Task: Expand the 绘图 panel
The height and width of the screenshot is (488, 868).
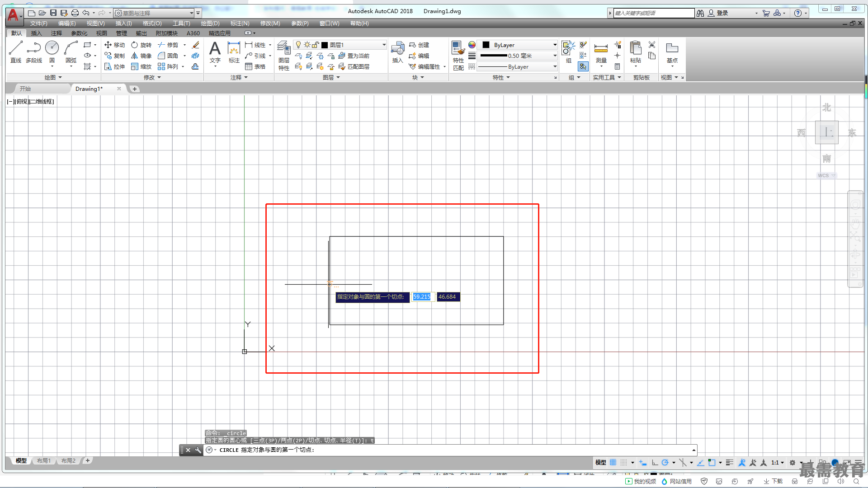Action: click(x=53, y=77)
